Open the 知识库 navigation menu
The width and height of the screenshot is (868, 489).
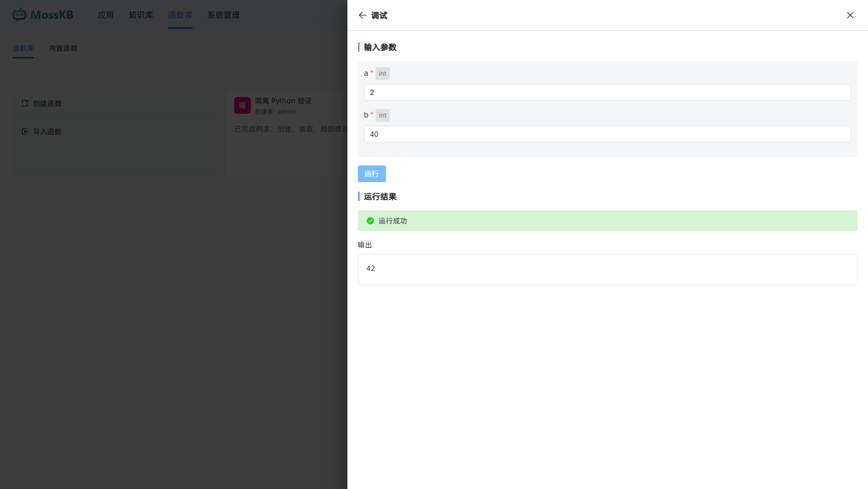click(141, 15)
